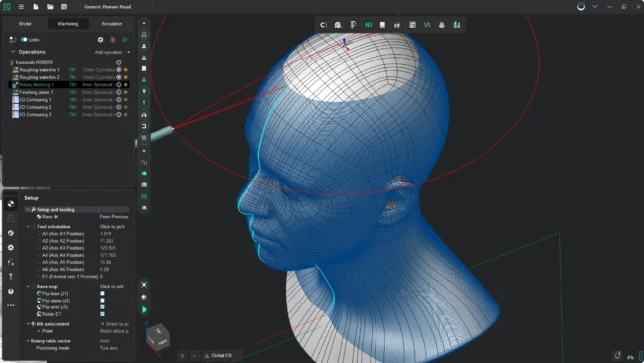The height and width of the screenshot is (363, 644).
Task: Open the Add operation dropdown
Action: pos(112,52)
